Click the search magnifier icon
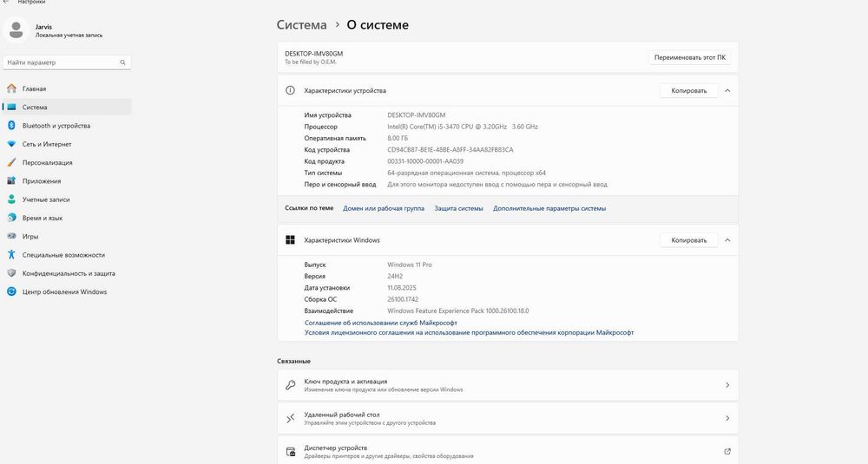Viewport: 868px width, 464px height. (123, 62)
